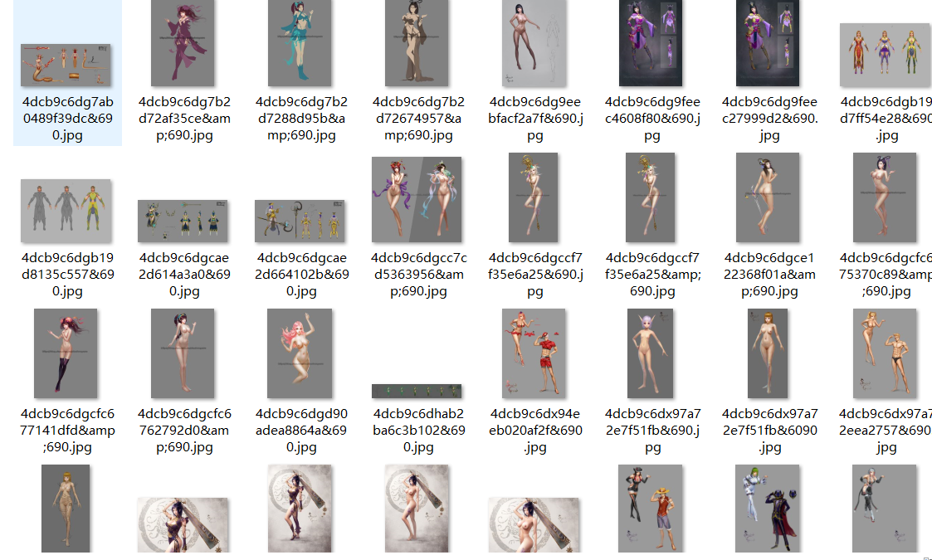Screen dimensions: 932x560
Task: Select bottom-row thumbnail with straw hat character
Action: tap(651, 509)
